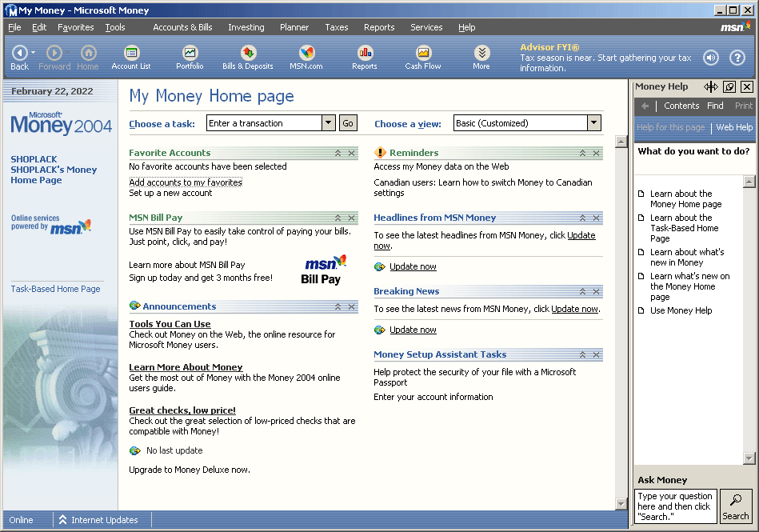Screen dimensions: 759x532
Task: Open the File menu
Action: tap(14, 27)
